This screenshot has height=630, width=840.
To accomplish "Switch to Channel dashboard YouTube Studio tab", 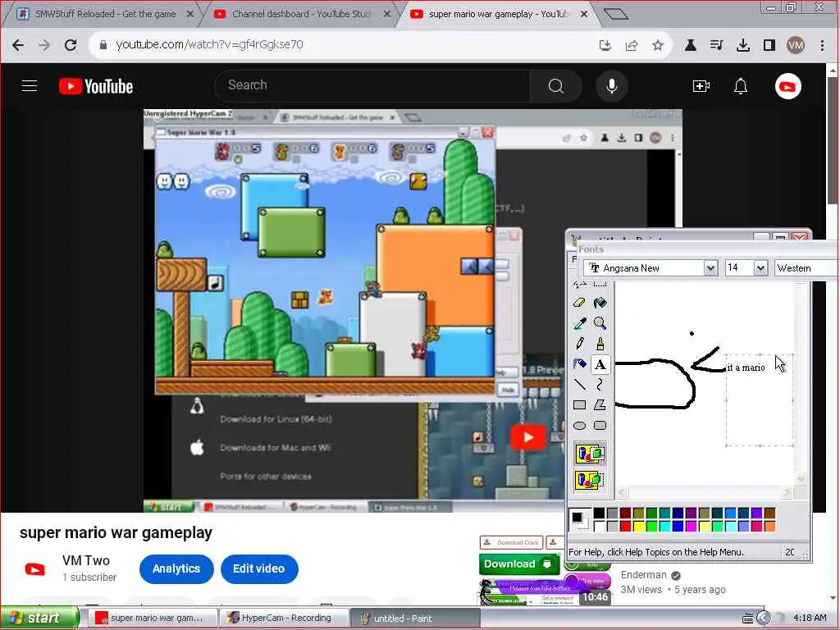I will (x=302, y=14).
